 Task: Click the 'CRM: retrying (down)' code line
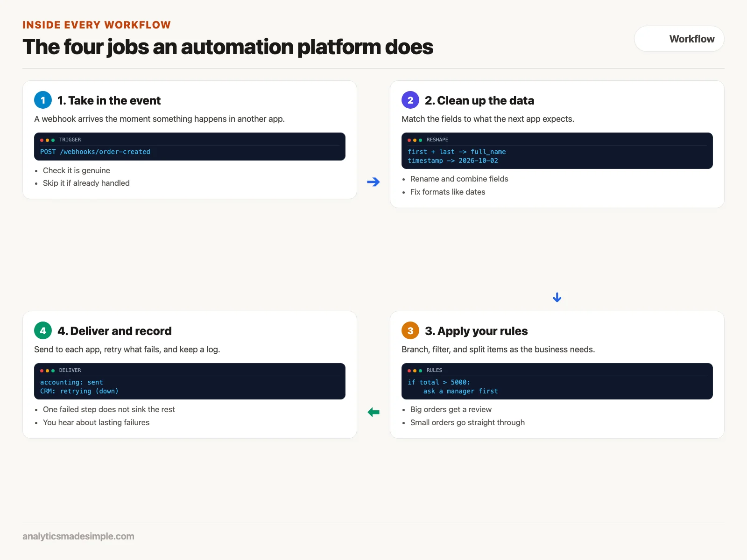[79, 391]
